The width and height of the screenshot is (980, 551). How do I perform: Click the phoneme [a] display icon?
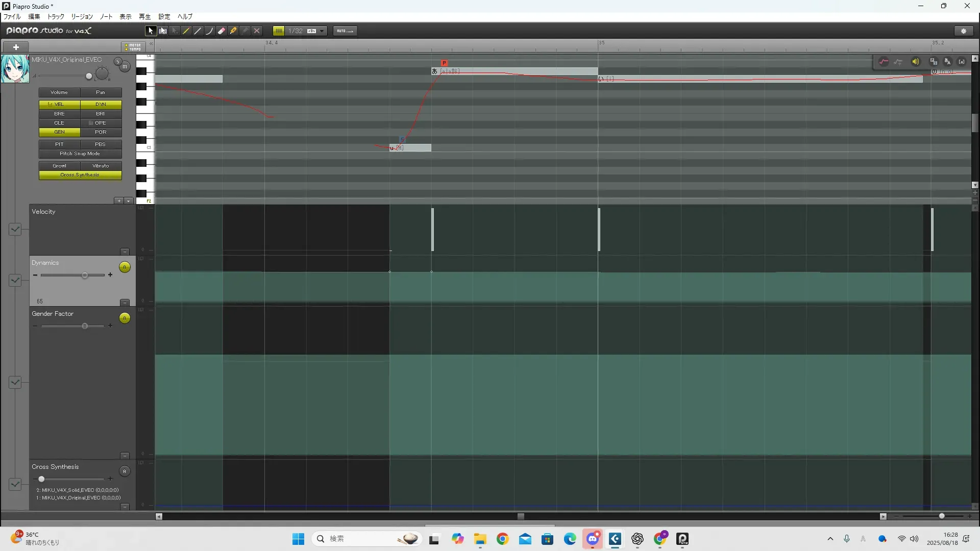tap(962, 62)
